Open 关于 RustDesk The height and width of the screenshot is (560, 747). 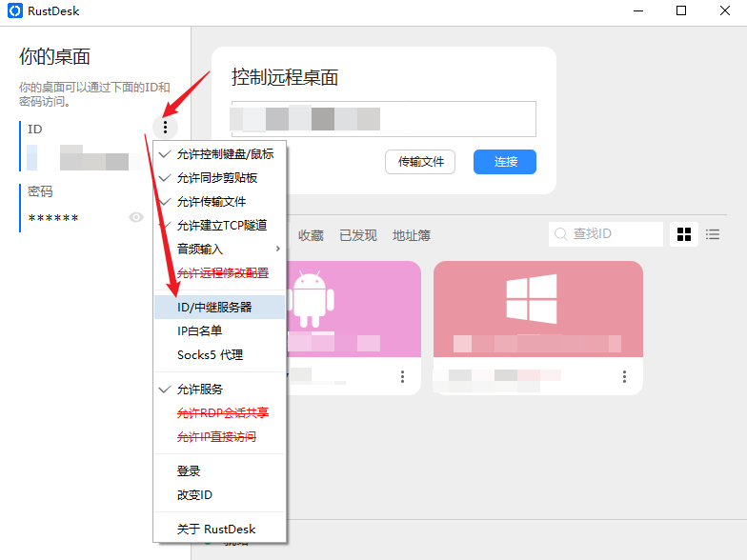point(219,530)
